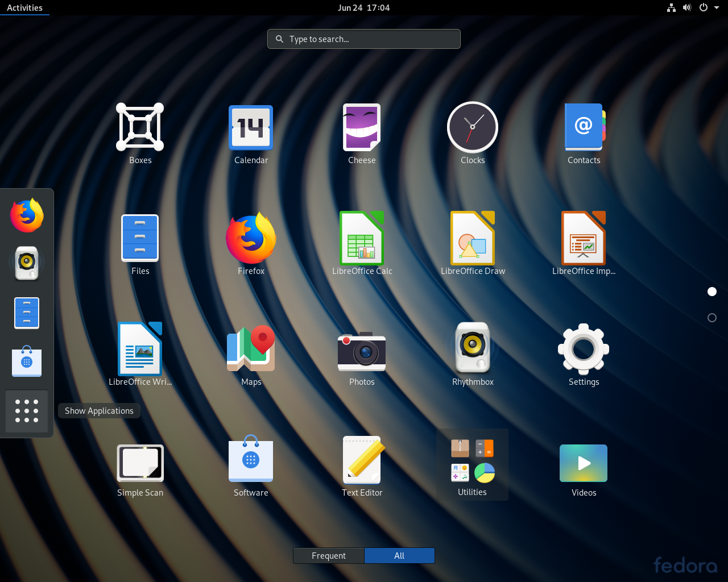The height and width of the screenshot is (582, 728).
Task: Click the Firefox icon in the dash
Action: (x=27, y=215)
